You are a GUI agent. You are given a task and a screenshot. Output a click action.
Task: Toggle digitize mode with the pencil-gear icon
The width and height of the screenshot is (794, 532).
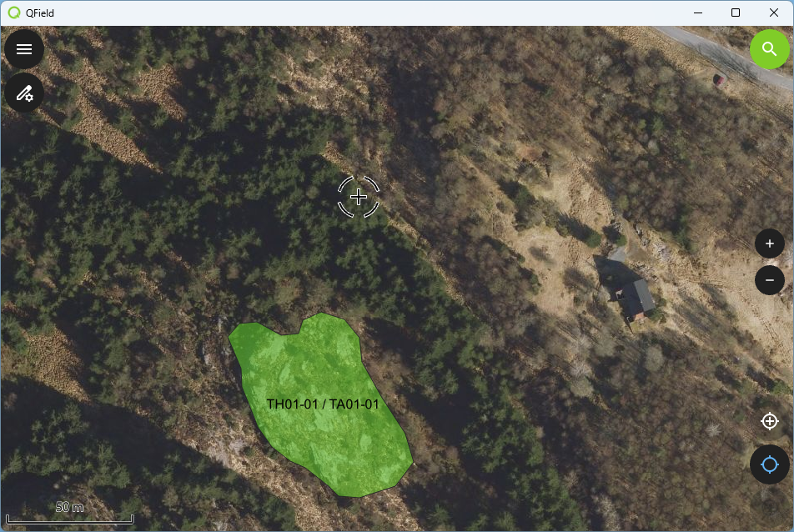coord(24,93)
